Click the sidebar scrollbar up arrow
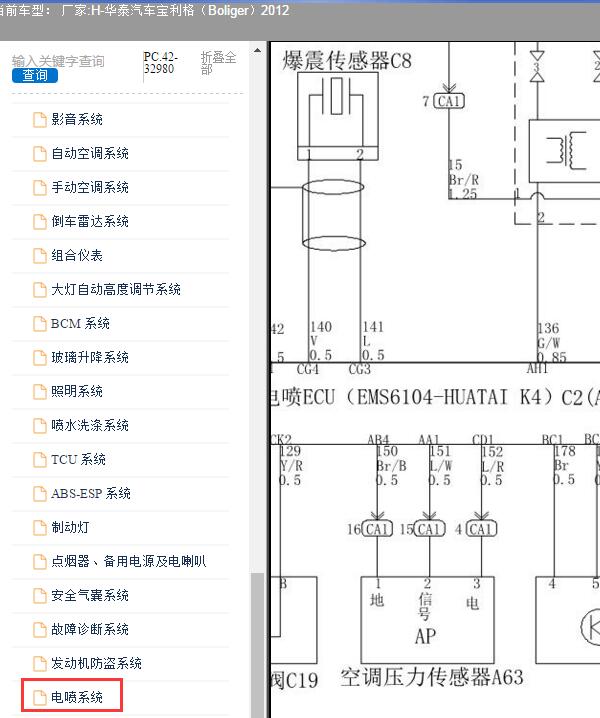The image size is (600, 718). pyautogui.click(x=257, y=50)
